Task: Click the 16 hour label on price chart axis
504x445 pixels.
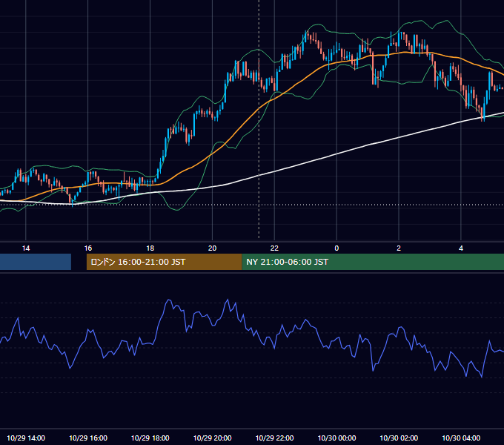Action: point(88,248)
